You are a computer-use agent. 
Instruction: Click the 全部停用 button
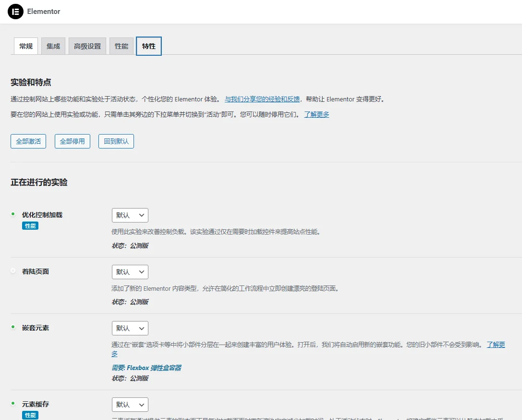(72, 141)
